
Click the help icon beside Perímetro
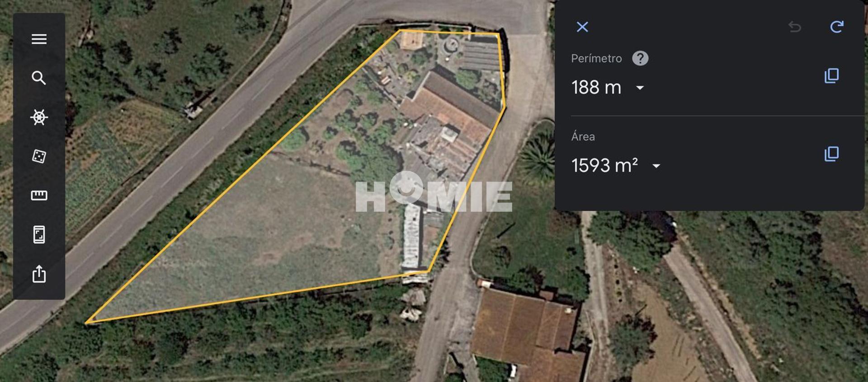click(640, 58)
